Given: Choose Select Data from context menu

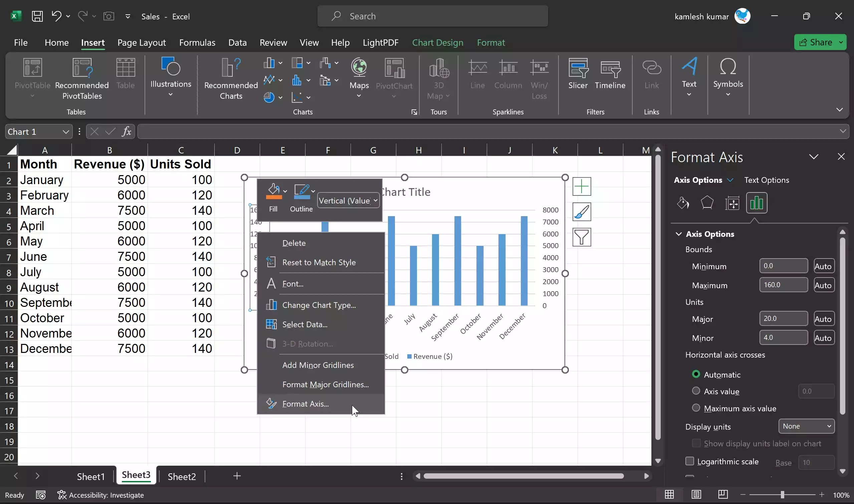Looking at the screenshot, I should [304, 324].
